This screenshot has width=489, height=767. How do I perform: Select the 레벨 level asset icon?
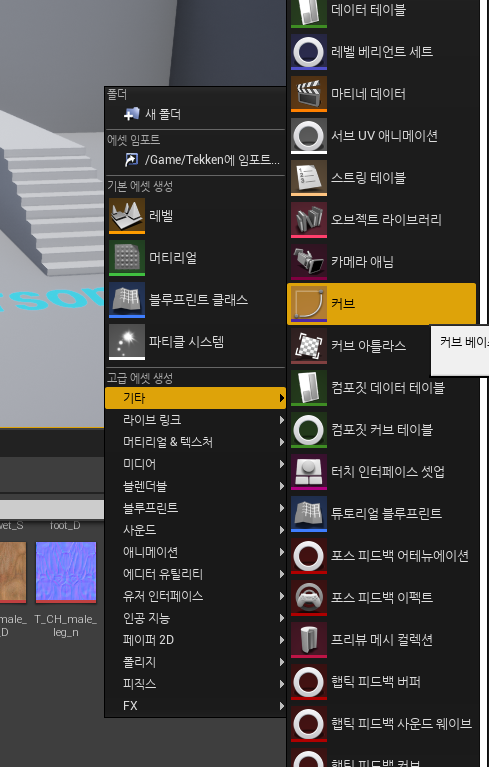(x=127, y=216)
